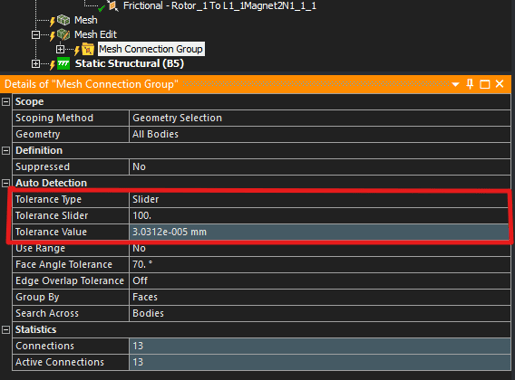Expand the Mesh Connection Group node
This screenshot has height=380, width=515.
pos(60,49)
